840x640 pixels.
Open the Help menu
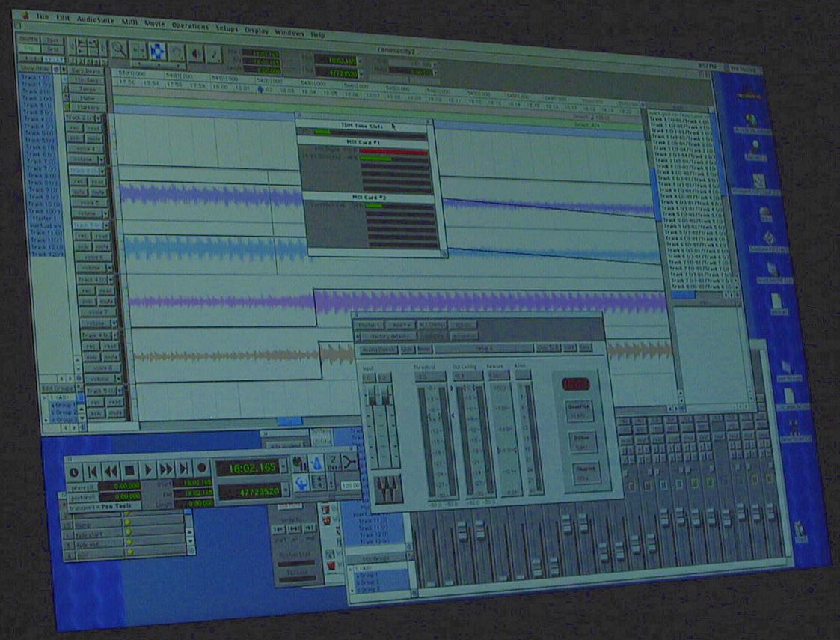pos(318,34)
